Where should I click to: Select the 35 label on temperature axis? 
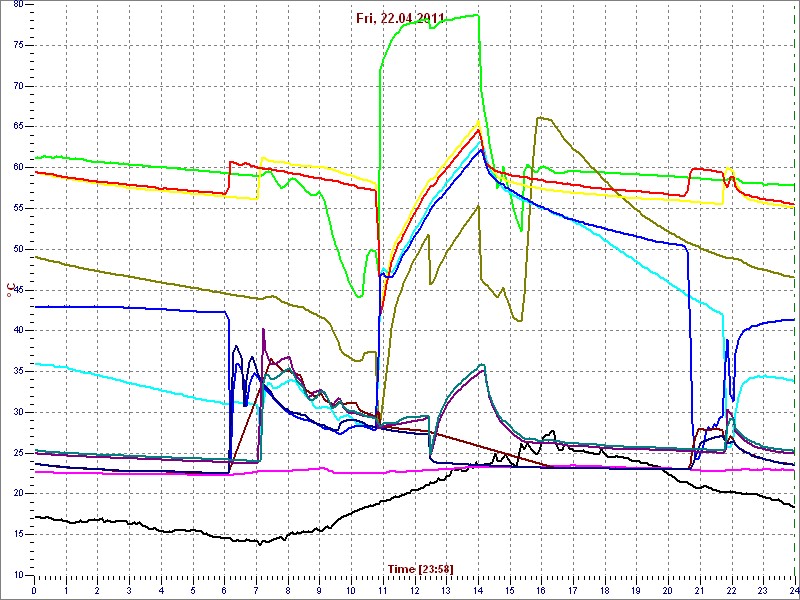(17, 371)
